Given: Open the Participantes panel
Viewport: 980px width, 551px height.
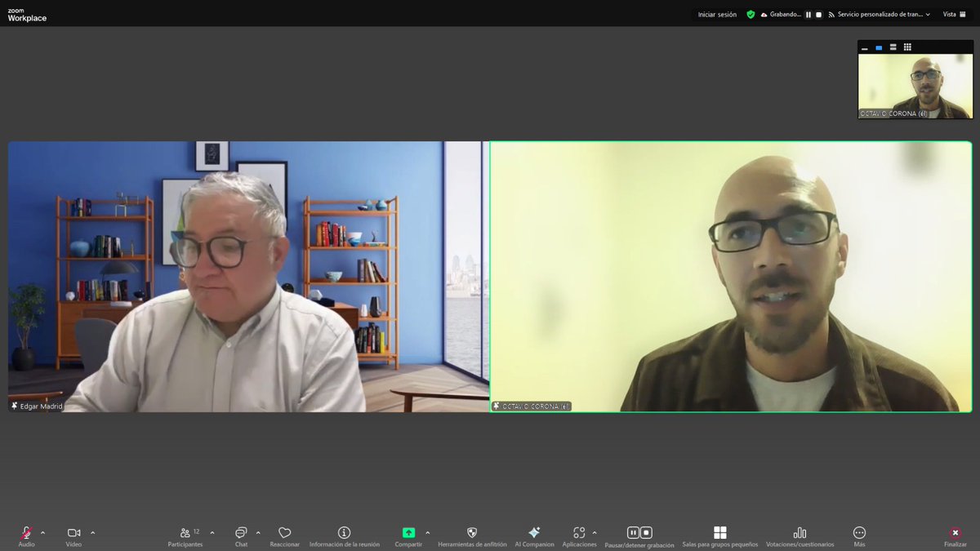Looking at the screenshot, I should pyautogui.click(x=186, y=535).
